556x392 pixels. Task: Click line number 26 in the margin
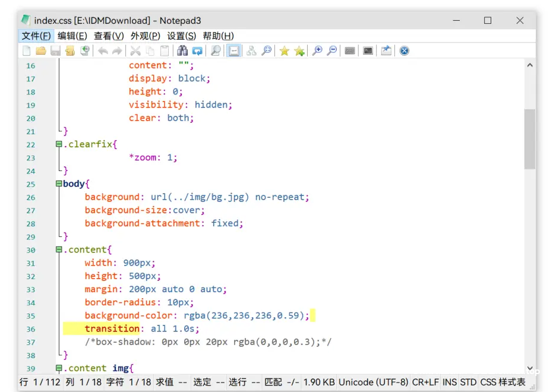point(31,197)
